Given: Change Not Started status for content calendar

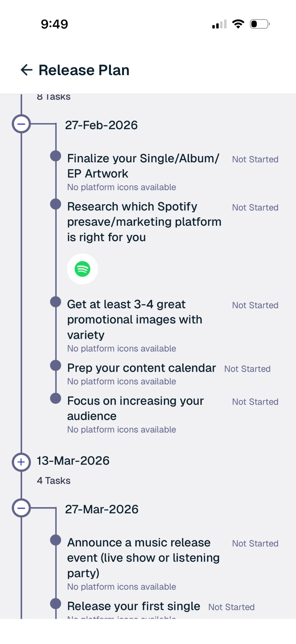Looking at the screenshot, I should [247, 369].
